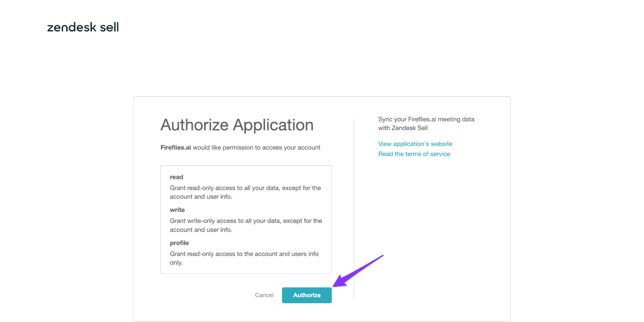Click the Zendesk Sell logo
This screenshot has width=644, height=322.
(x=83, y=27)
